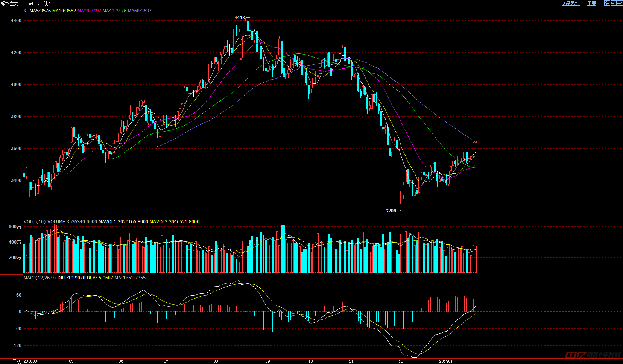Click the DIFF:19.9070 value

pos(71,278)
